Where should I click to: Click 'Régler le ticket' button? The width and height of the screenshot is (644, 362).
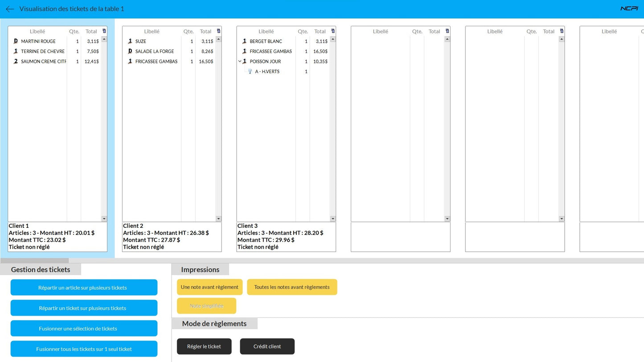(204, 346)
